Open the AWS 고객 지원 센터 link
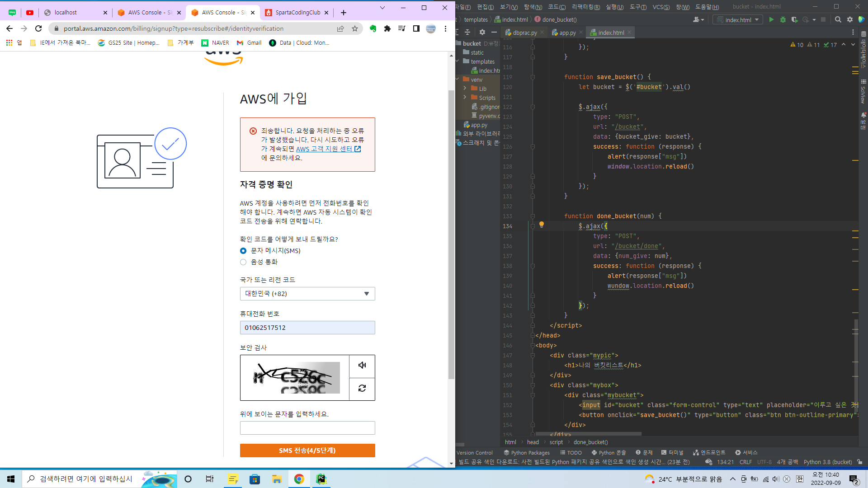The width and height of the screenshot is (868, 488). tap(328, 149)
